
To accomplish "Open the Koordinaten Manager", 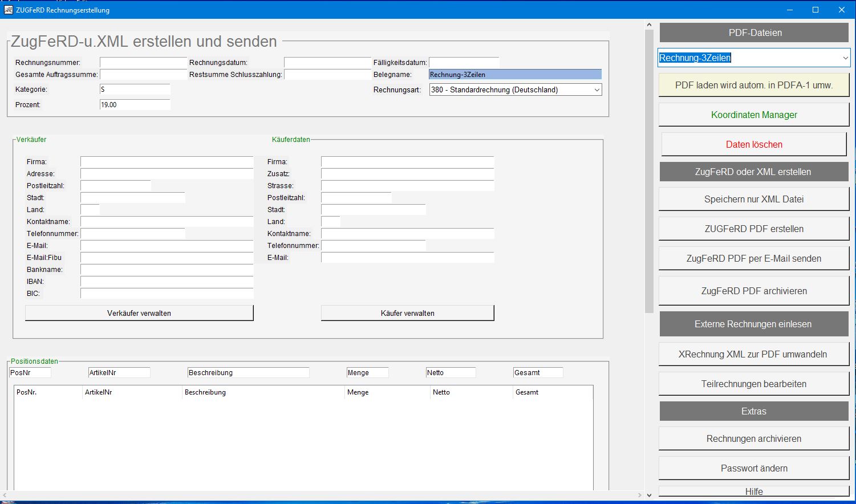I will (753, 115).
